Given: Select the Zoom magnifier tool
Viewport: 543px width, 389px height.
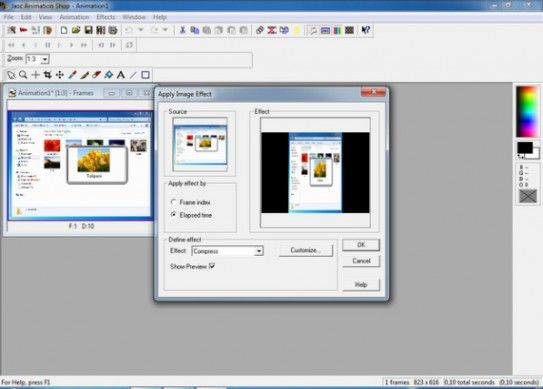Looking at the screenshot, I should click(23, 74).
